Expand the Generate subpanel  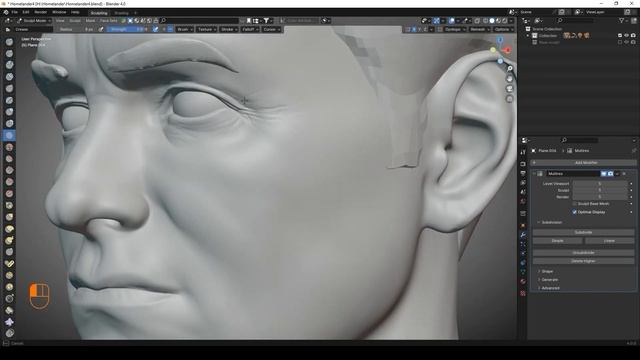pos(549,280)
